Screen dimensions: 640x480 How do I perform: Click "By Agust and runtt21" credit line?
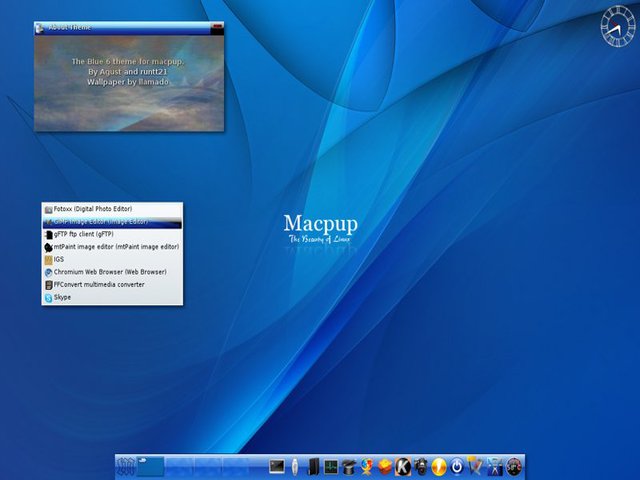[x=128, y=72]
